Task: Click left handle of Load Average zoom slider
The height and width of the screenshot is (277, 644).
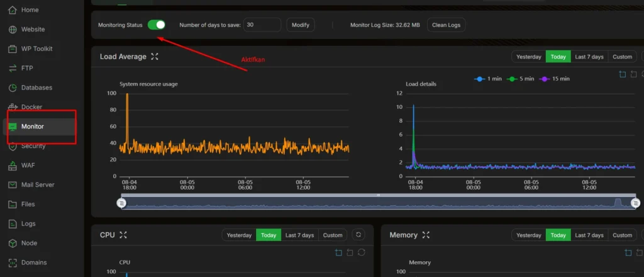Action: 121,203
